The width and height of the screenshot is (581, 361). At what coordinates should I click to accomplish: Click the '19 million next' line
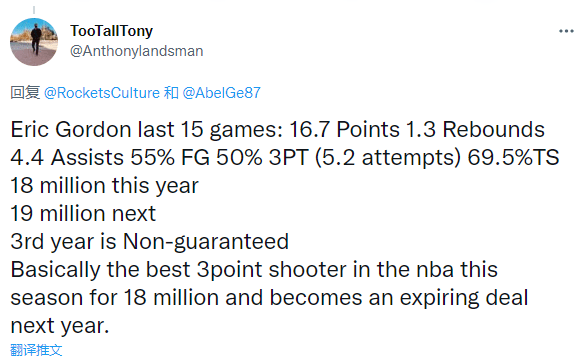pyautogui.click(x=83, y=213)
